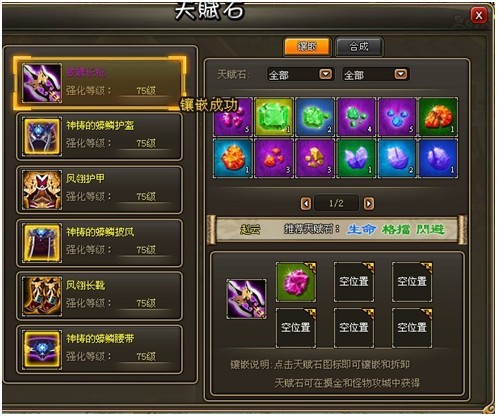Screen dimensions: 497x416
Task: Open the first 全部 talent stone filter dropdown
Action: coord(300,74)
